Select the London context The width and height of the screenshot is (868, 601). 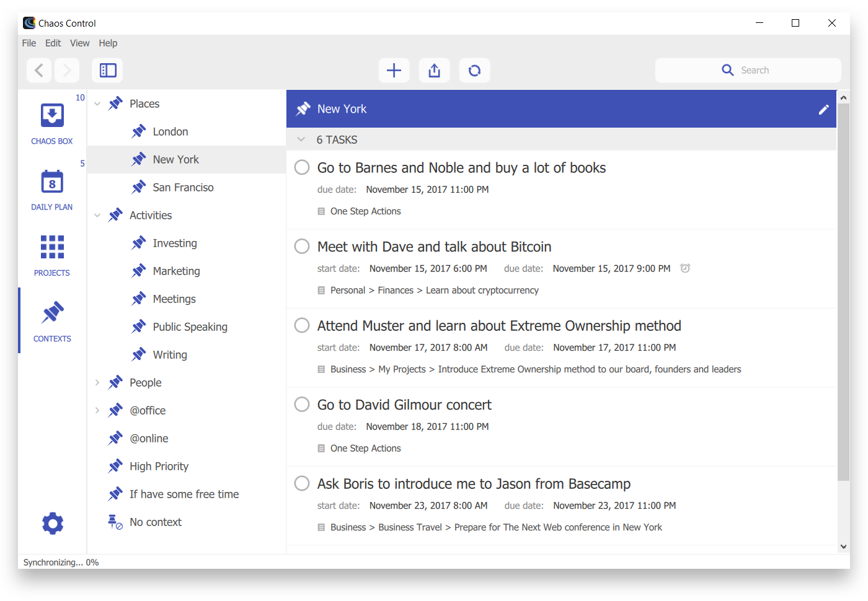(170, 131)
